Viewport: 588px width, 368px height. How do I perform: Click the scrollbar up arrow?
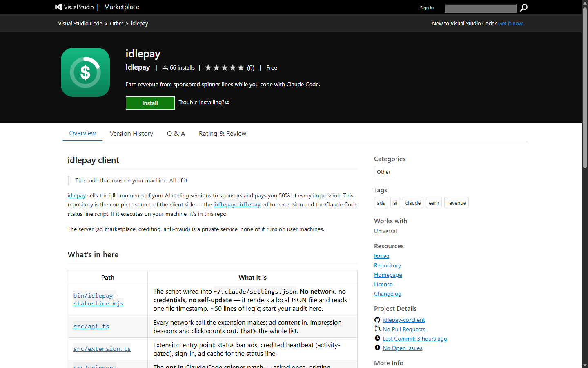coord(585,3)
